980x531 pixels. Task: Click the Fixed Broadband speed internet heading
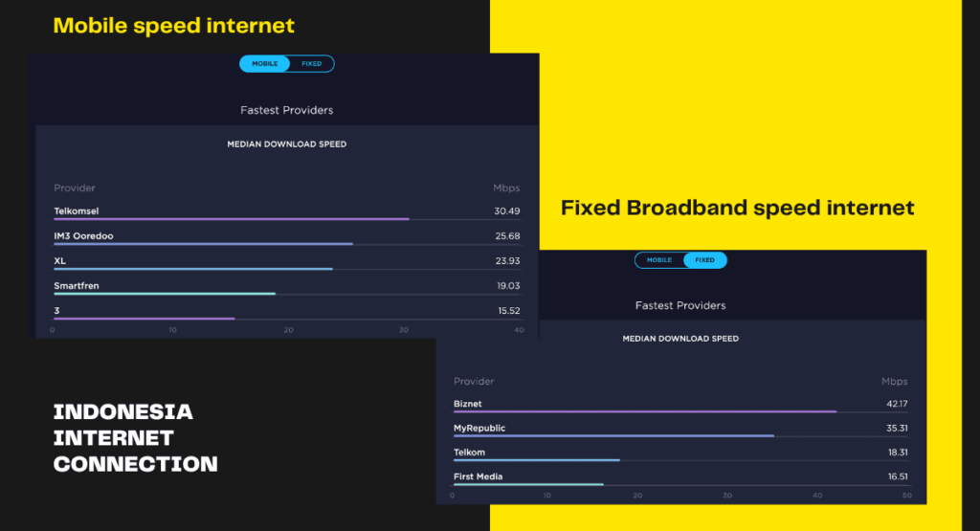[x=738, y=208]
